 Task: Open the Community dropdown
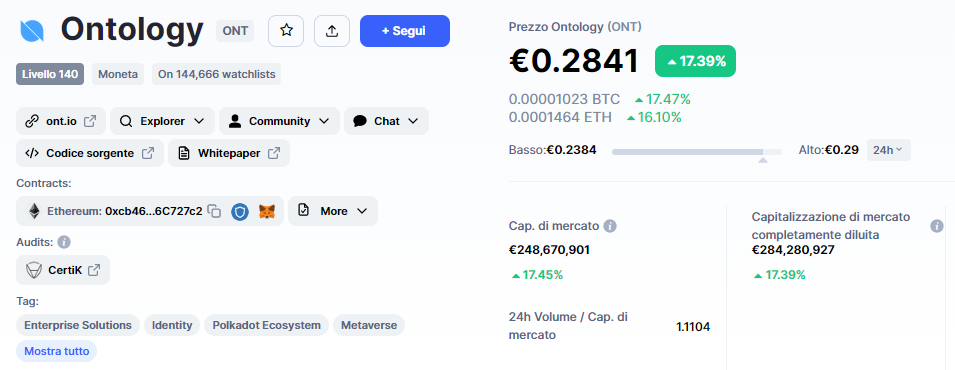[x=280, y=121]
